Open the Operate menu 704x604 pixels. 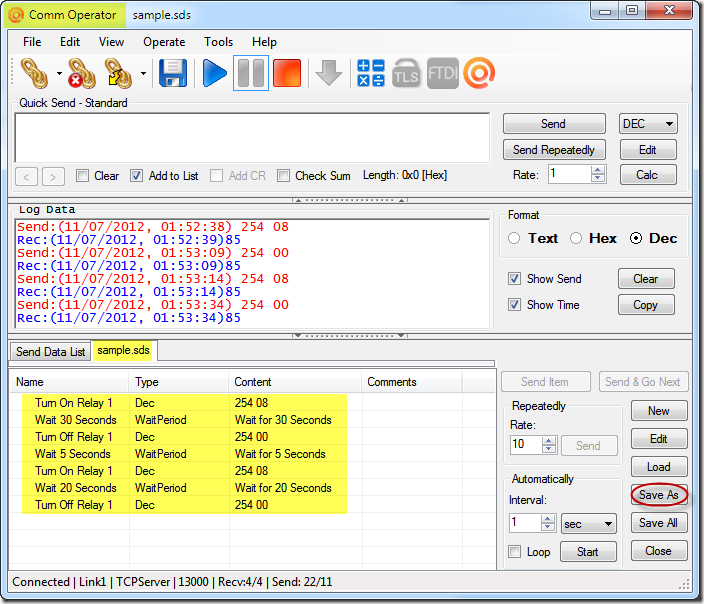164,42
